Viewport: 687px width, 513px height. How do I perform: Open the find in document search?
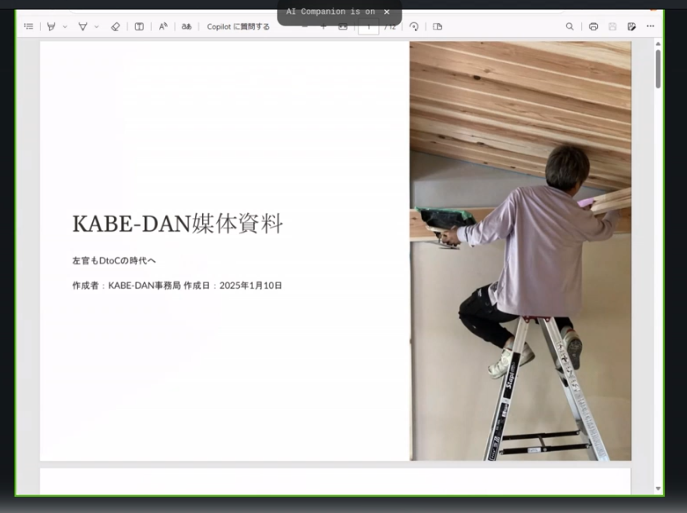pos(570,27)
